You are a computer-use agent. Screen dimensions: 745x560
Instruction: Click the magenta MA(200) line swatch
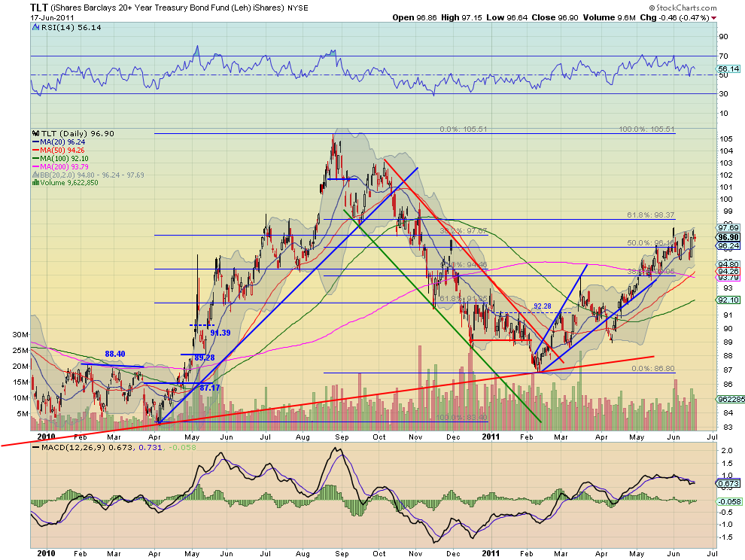[35, 167]
